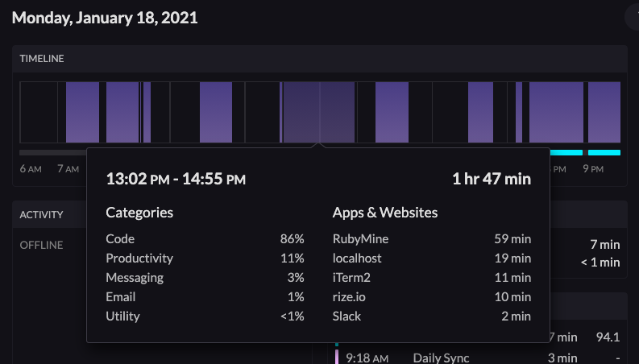This screenshot has height=364, width=639.
Task: Select Slack in the apps list
Action: pos(347,316)
